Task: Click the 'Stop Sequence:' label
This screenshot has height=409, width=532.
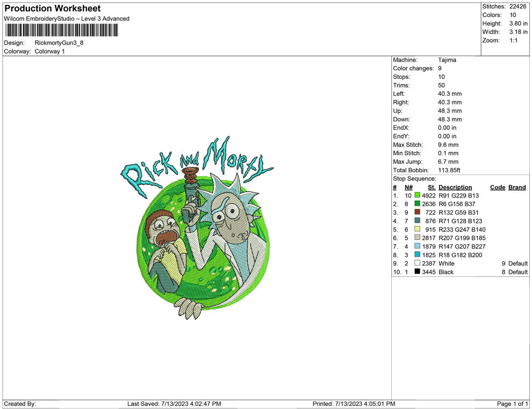Action: pyautogui.click(x=414, y=179)
